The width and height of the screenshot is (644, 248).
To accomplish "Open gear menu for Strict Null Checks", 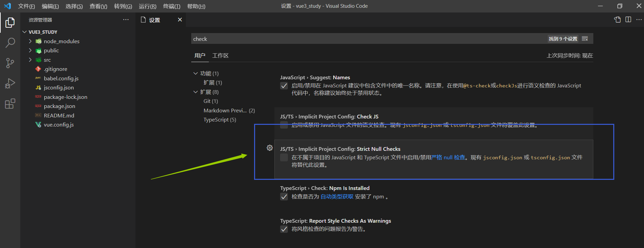I will point(270,148).
